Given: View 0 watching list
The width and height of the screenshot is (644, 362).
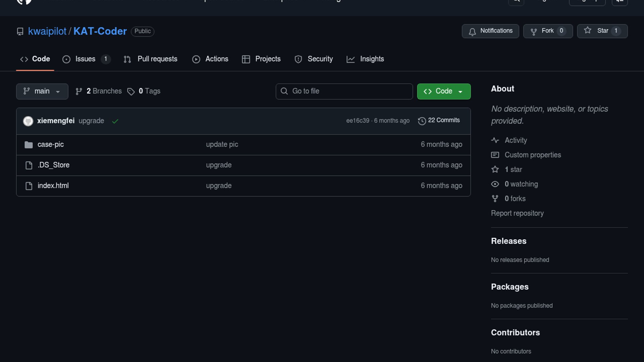Looking at the screenshot, I should click(521, 184).
